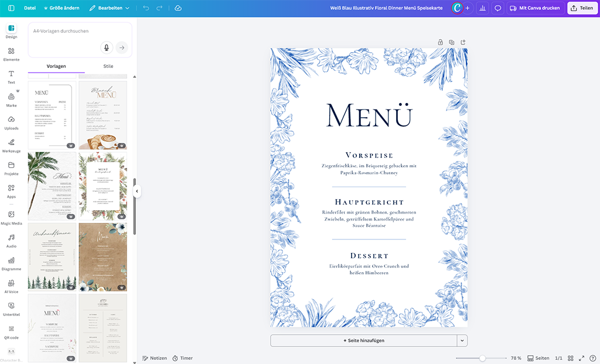This screenshot has width=600, height=364.
Task: Open the Apps sidebar panel
Action: click(x=11, y=191)
